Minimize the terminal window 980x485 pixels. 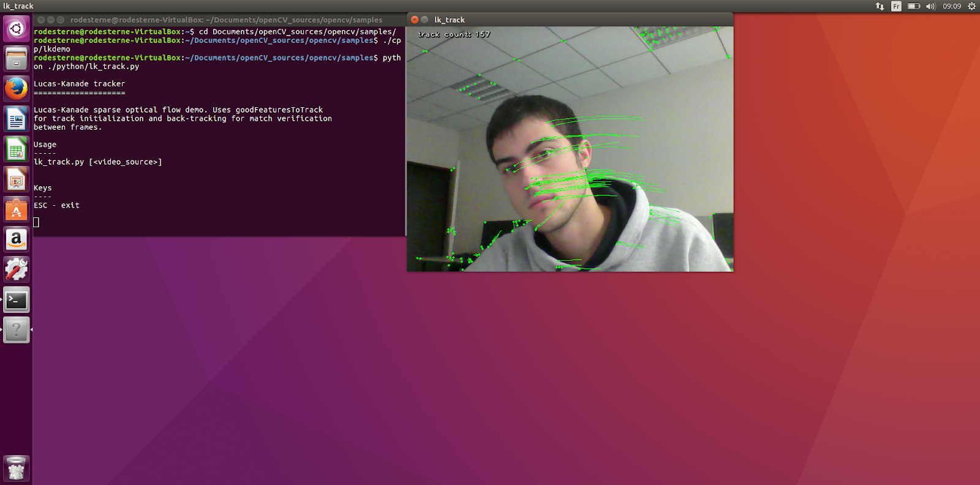coord(51,20)
